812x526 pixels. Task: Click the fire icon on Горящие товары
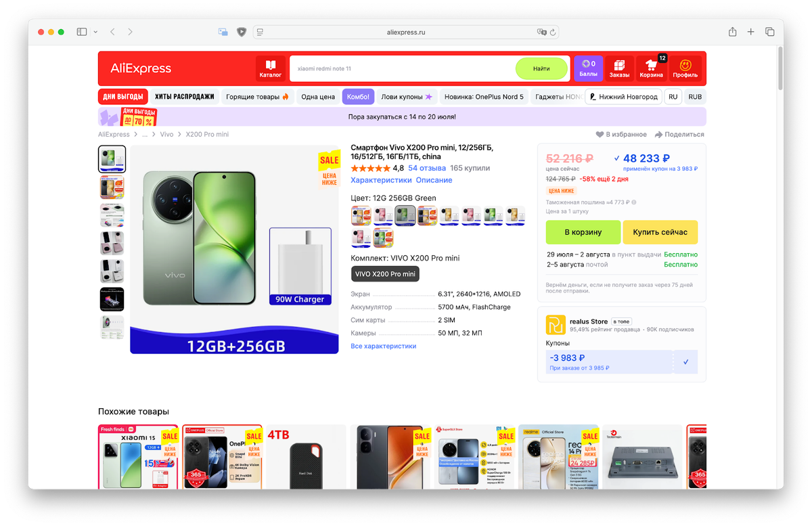[x=286, y=97]
